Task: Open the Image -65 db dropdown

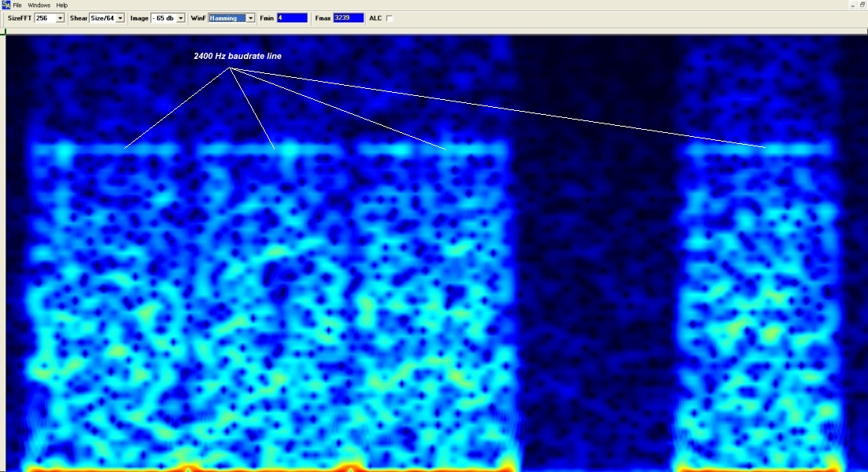Action: 181,18
